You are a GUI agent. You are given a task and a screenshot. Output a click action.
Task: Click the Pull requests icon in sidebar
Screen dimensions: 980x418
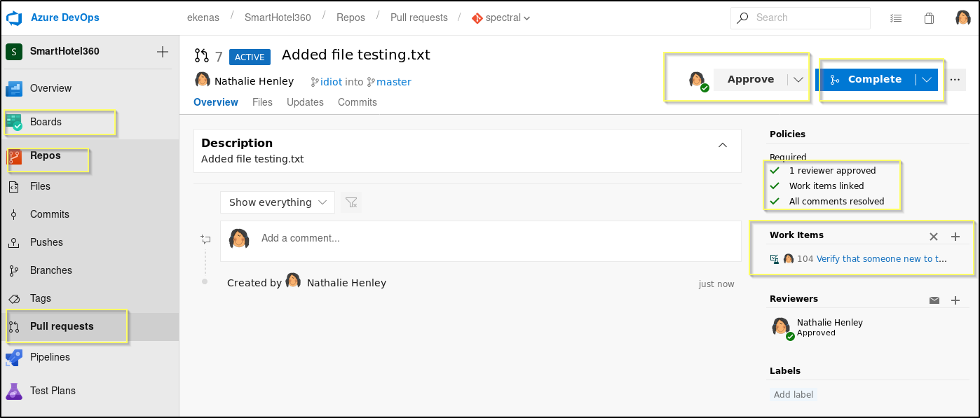click(14, 326)
